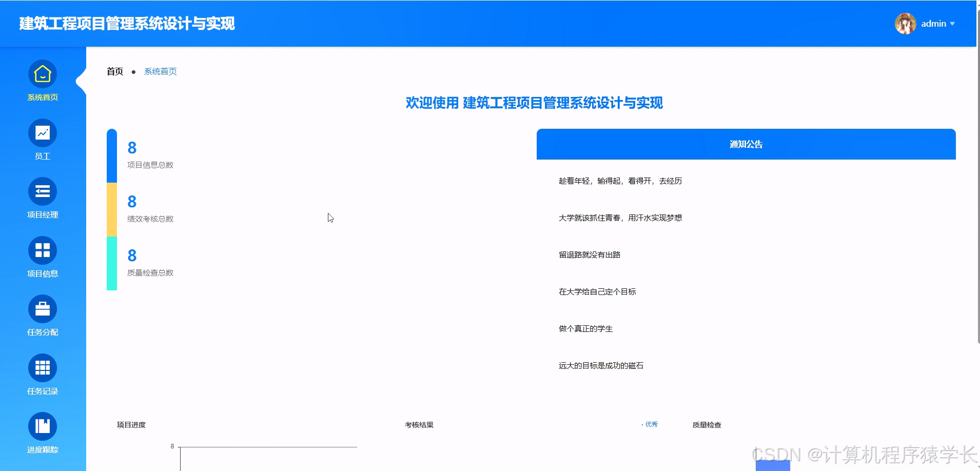The height and width of the screenshot is (471, 980).
Task: Click the admin avatar picture
Action: [x=906, y=24]
